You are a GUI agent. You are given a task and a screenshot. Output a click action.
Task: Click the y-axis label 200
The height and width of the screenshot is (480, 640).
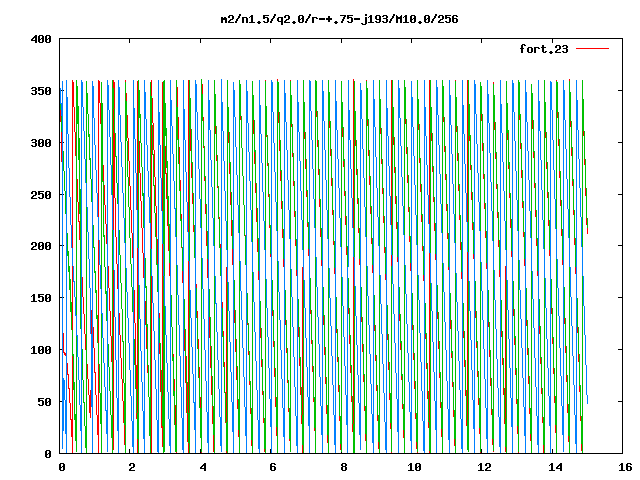coord(41,246)
